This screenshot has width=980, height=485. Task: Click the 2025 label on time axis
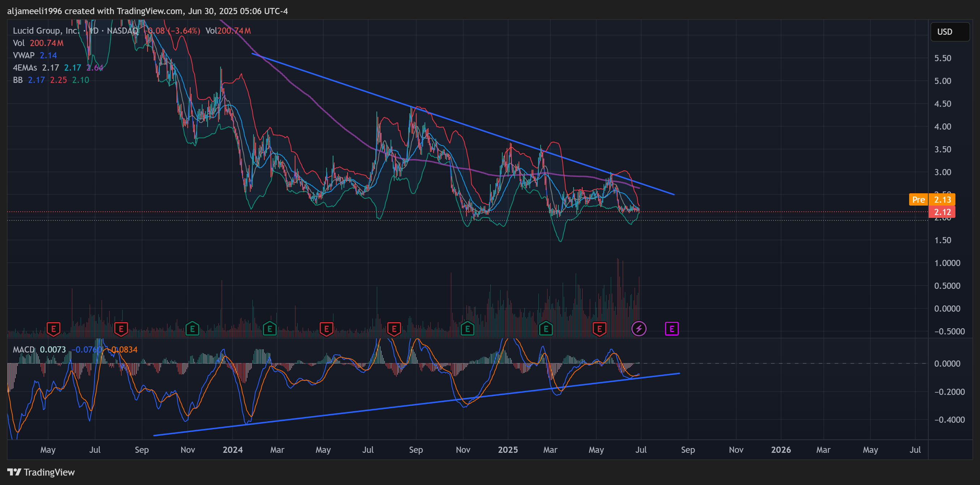(x=508, y=450)
